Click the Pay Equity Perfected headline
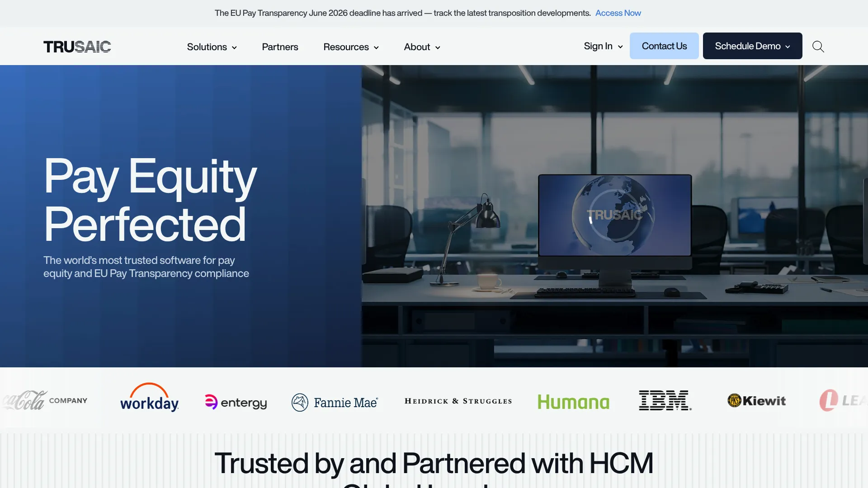868x488 pixels. (150, 200)
